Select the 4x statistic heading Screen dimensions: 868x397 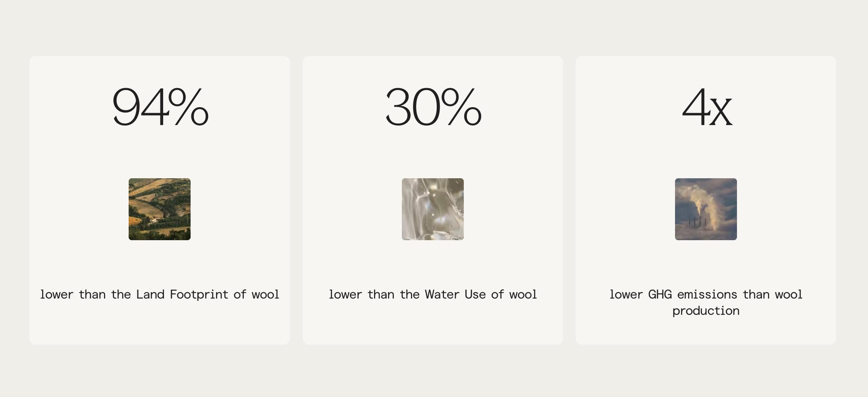click(x=706, y=107)
